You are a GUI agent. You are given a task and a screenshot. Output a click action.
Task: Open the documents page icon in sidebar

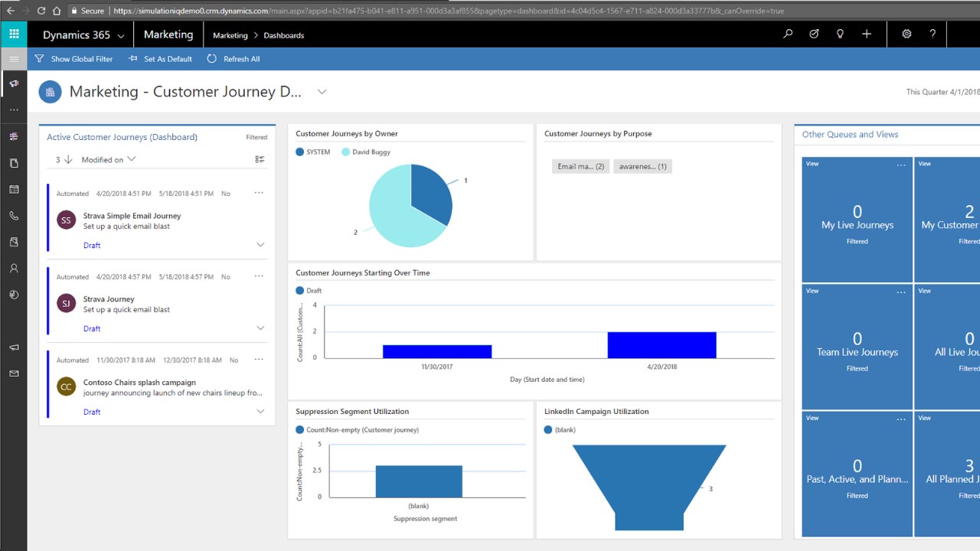click(14, 163)
